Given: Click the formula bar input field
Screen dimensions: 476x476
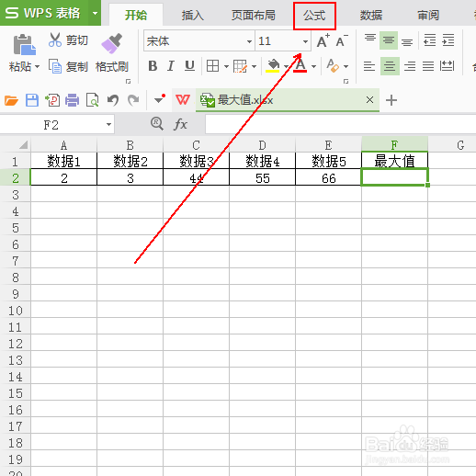Looking at the screenshot, I should [x=341, y=124].
